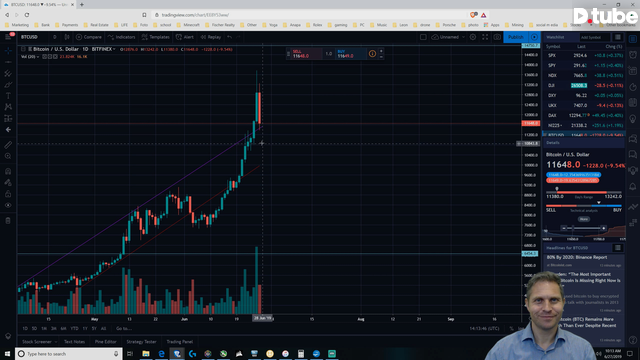Collapse legend checkbox next to Bitcoin title
Viewport: 640px width, 360px height.
tap(23, 49)
